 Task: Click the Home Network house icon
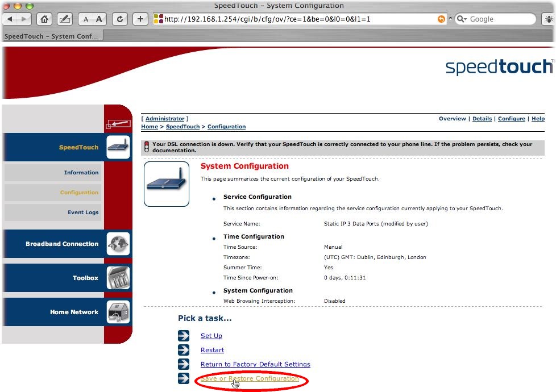tap(118, 312)
